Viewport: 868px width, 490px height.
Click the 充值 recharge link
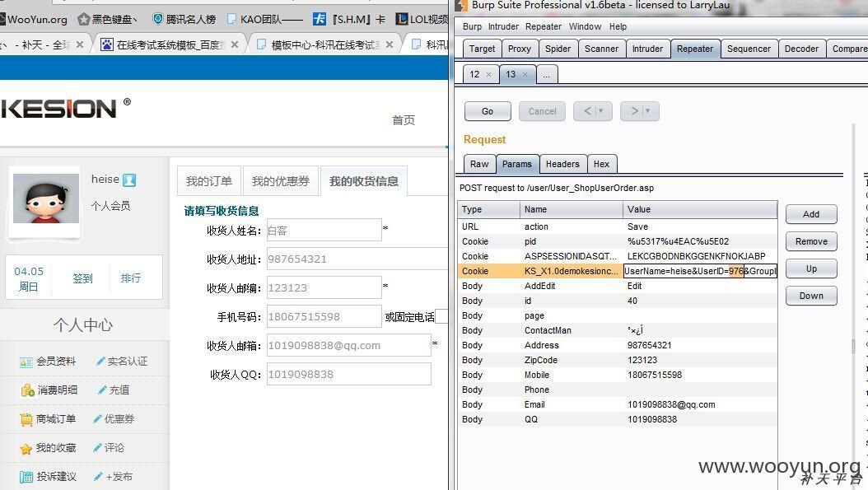click(x=114, y=390)
